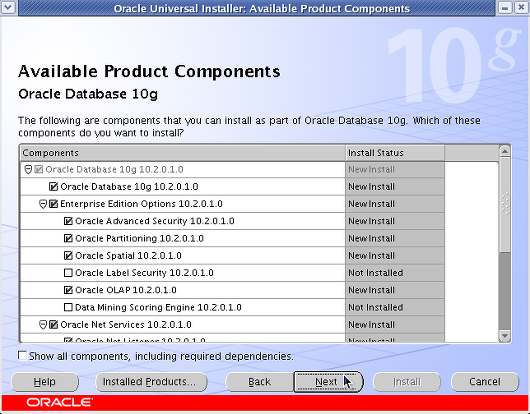Uncheck Oracle Database 10g 10.2.0.1.0 child checkbox
The height and width of the screenshot is (414, 530).
(53, 187)
